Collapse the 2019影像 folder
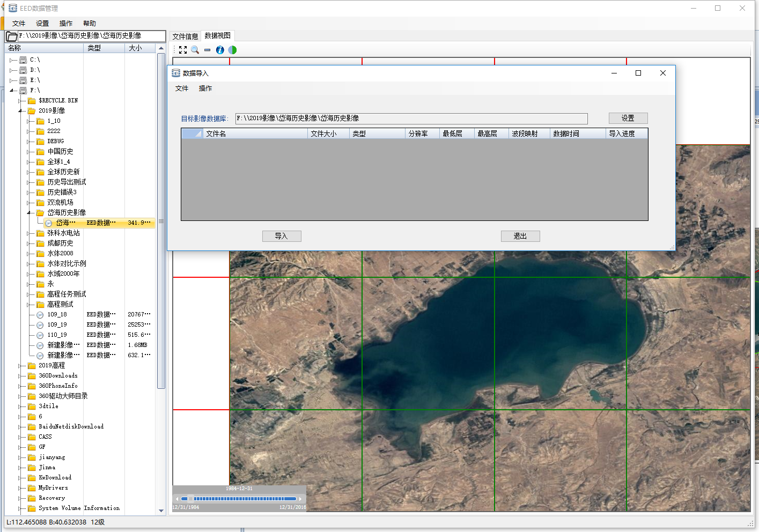The width and height of the screenshot is (759, 532). click(x=20, y=111)
